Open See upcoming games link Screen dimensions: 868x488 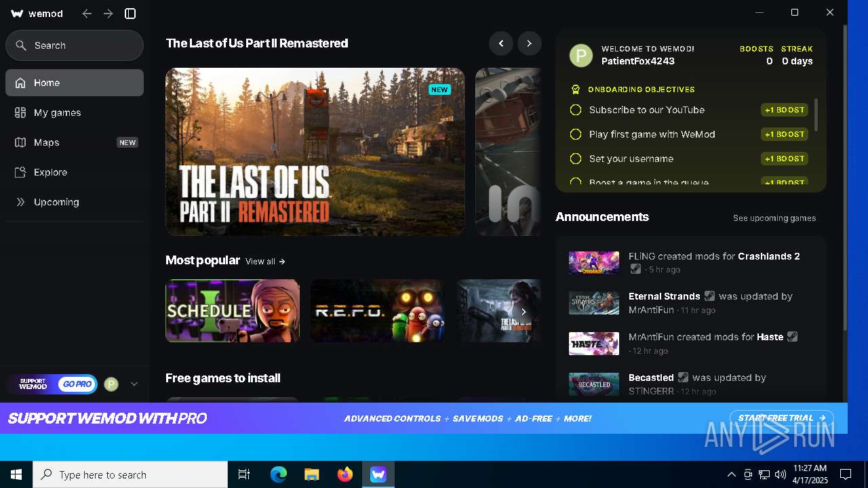(774, 218)
